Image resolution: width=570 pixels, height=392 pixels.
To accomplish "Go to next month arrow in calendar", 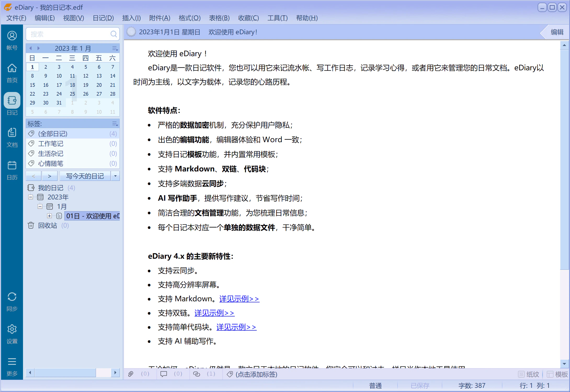I will pyautogui.click(x=38, y=48).
